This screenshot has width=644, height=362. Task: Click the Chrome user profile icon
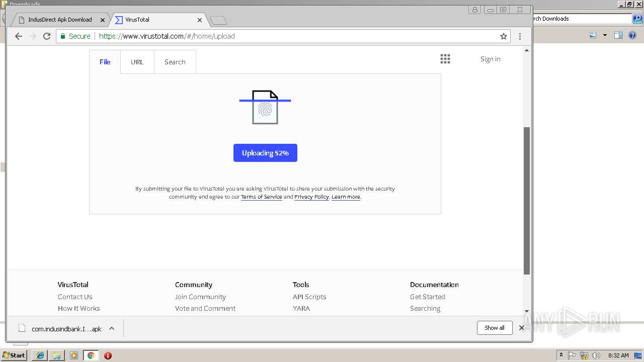pyautogui.click(x=474, y=10)
